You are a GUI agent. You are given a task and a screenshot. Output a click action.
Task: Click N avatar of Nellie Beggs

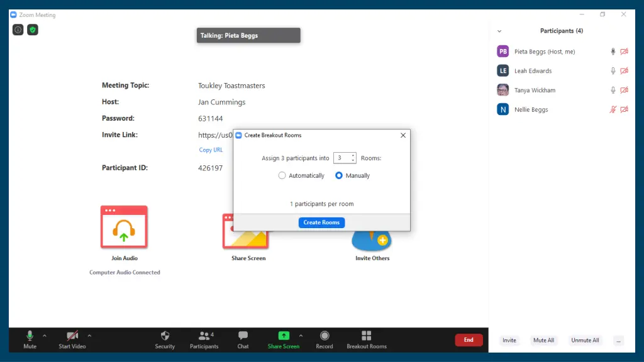pyautogui.click(x=502, y=109)
